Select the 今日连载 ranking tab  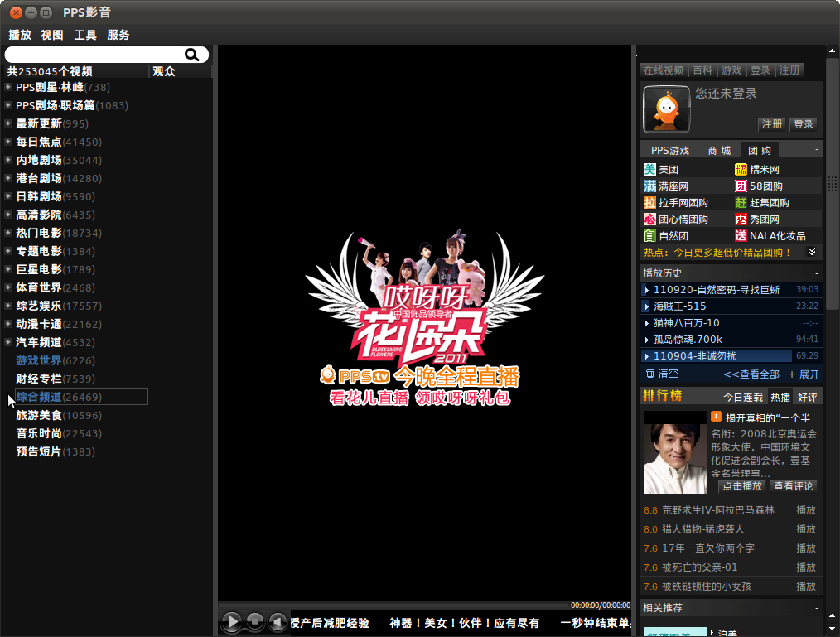click(x=743, y=397)
